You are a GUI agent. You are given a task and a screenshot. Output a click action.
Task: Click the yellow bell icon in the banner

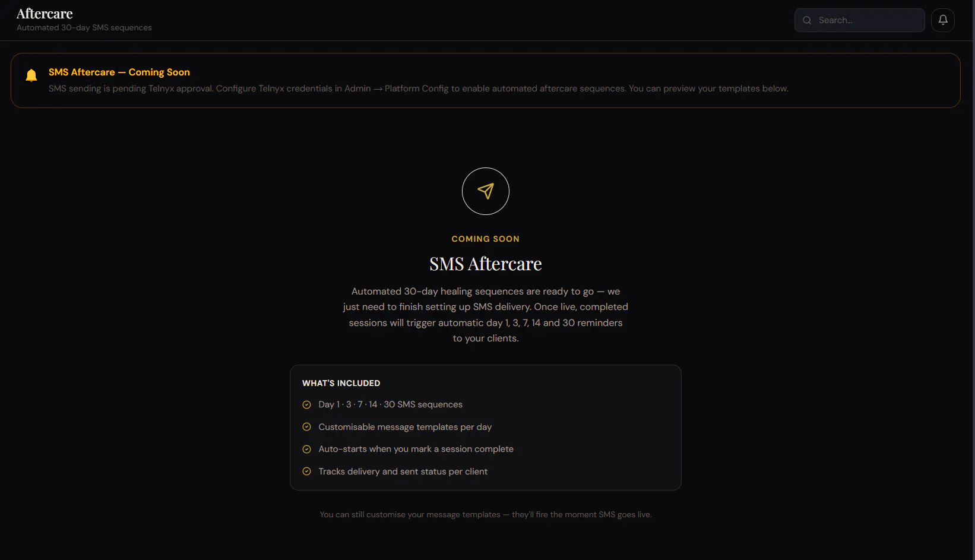tap(31, 75)
